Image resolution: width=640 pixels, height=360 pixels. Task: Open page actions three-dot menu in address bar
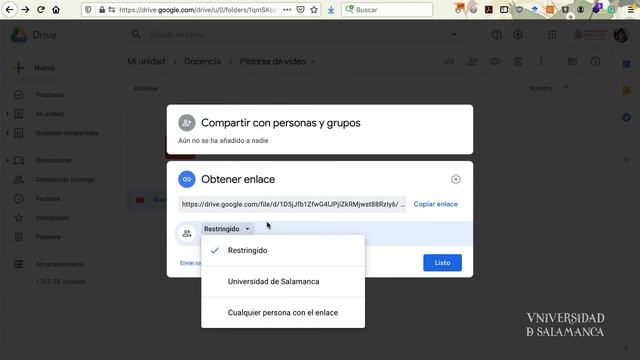(x=287, y=9)
